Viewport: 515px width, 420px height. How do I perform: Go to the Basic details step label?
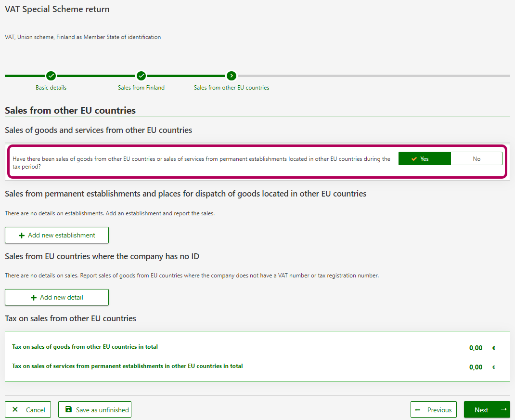click(x=51, y=88)
